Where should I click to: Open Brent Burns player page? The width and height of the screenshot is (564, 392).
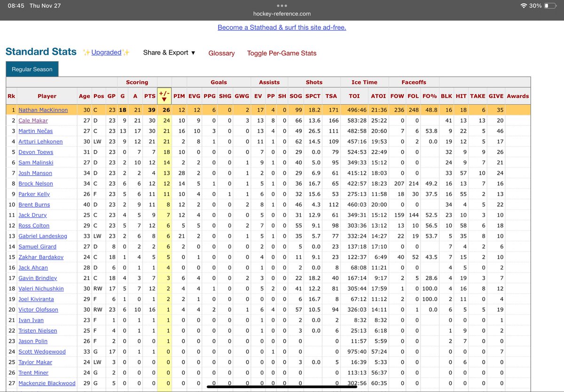click(34, 204)
